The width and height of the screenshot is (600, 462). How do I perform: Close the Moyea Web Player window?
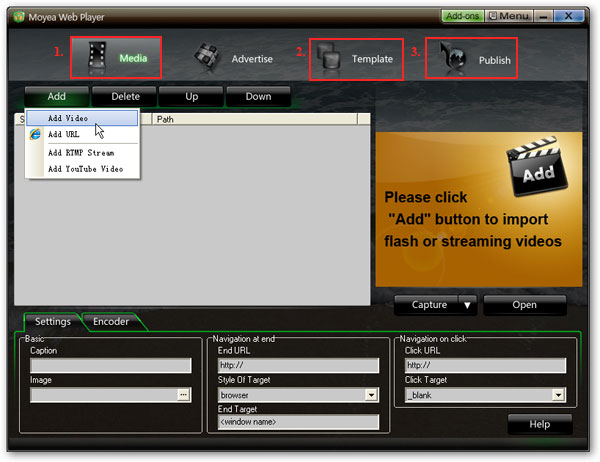coord(569,16)
